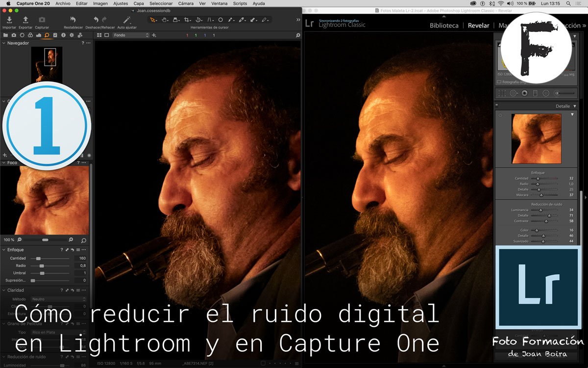Click the Restablecer reset icon
The image size is (588, 368).
click(73, 20)
